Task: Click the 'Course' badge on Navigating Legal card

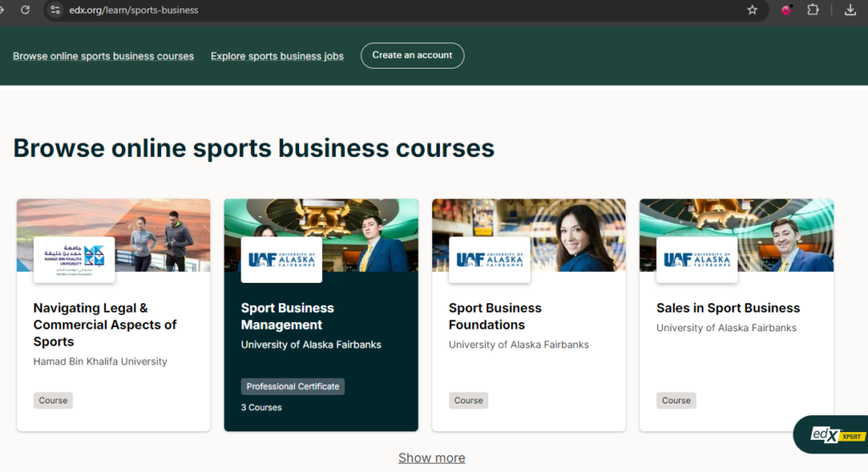Action: 53,400
